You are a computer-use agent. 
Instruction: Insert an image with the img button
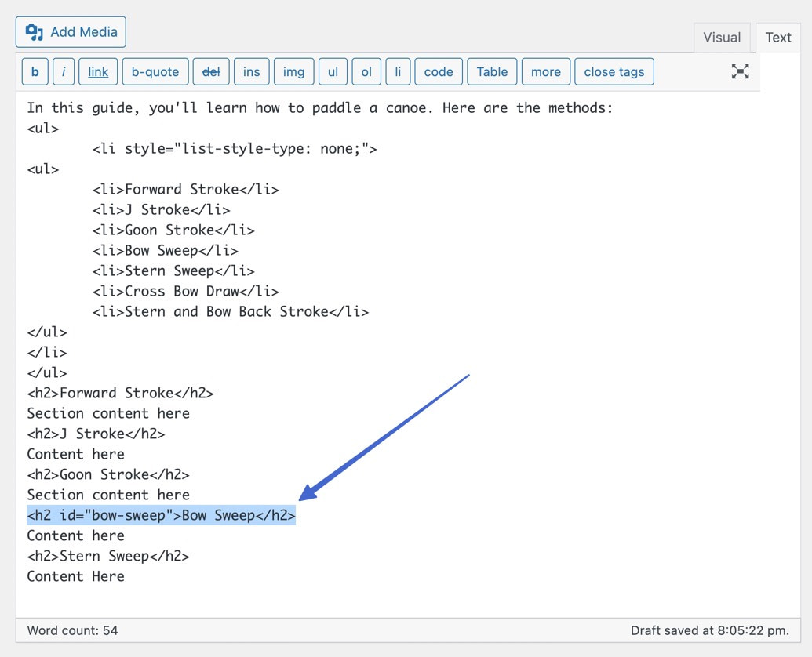tap(293, 71)
